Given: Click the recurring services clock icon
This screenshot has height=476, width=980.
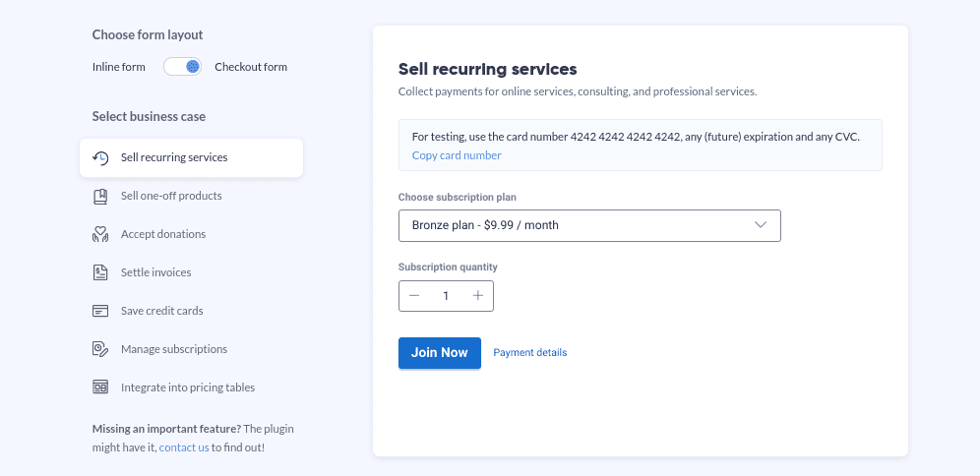Looking at the screenshot, I should [100, 157].
